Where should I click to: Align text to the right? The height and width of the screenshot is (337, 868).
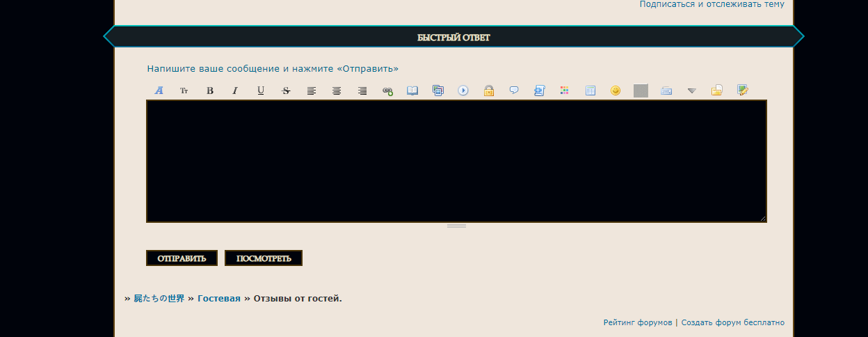point(362,91)
